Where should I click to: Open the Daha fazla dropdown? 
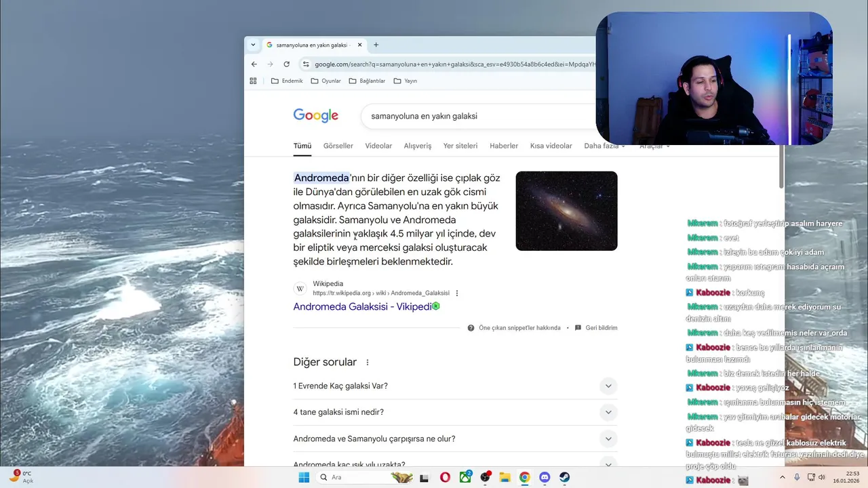605,146
